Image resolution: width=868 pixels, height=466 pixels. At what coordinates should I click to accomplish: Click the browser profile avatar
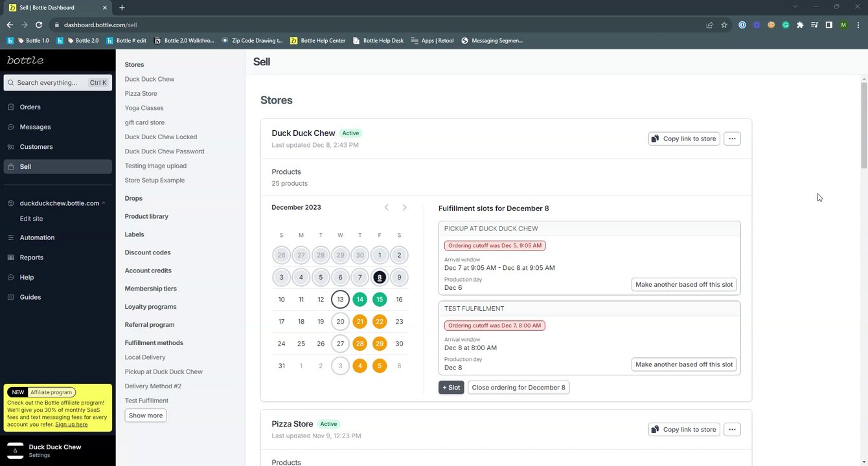pyautogui.click(x=843, y=25)
